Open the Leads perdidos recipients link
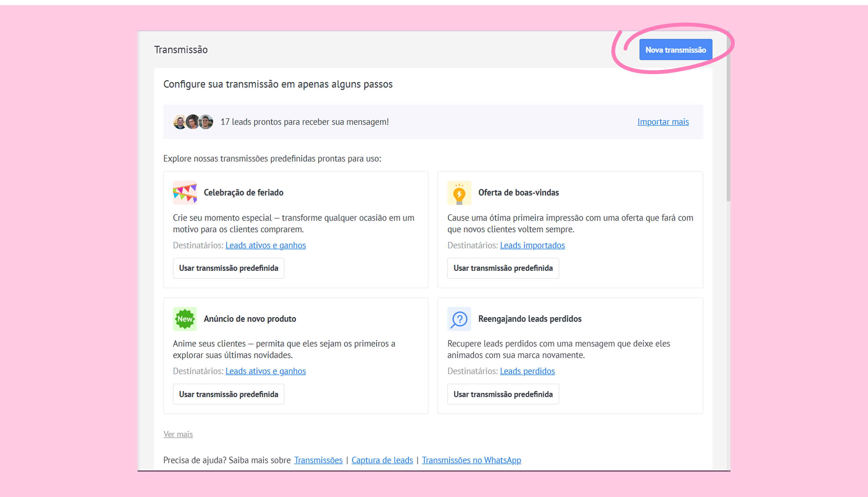The height and width of the screenshot is (497, 868). click(x=527, y=371)
